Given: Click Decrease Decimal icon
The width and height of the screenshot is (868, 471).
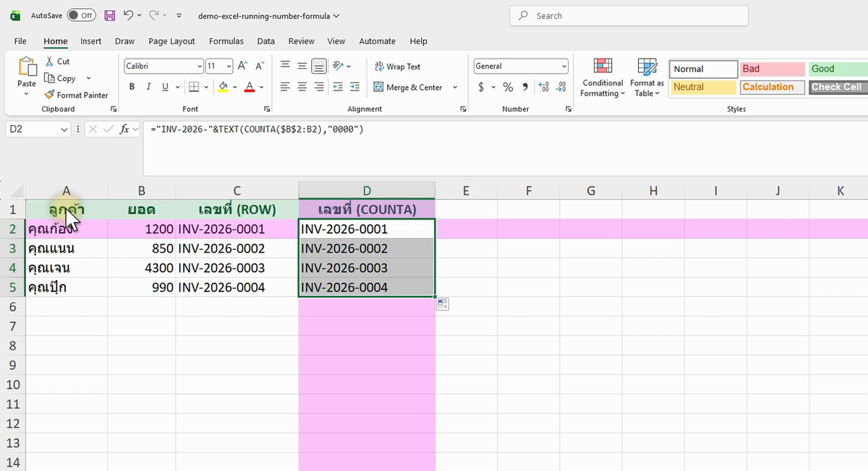Looking at the screenshot, I should pos(561,87).
